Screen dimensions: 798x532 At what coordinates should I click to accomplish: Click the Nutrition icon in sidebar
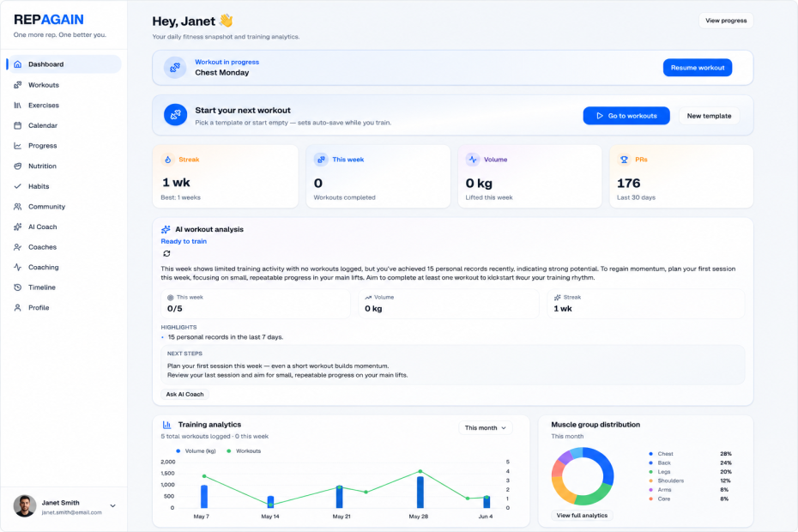pyautogui.click(x=18, y=166)
